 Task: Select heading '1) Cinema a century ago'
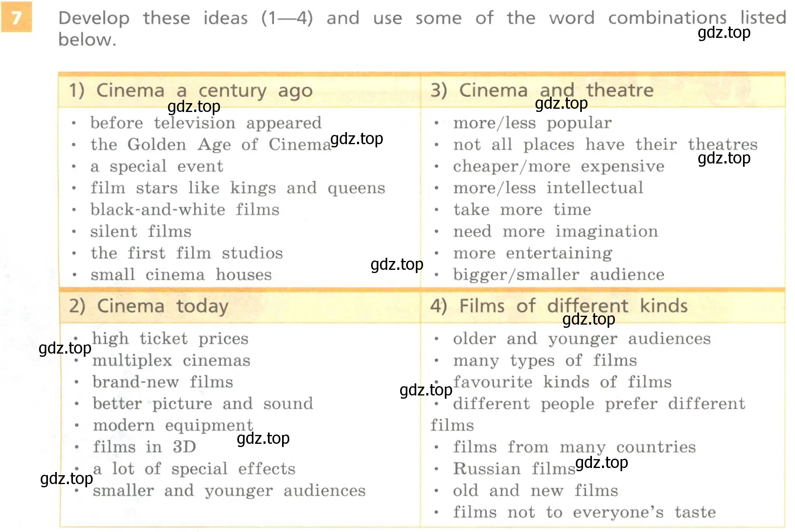tap(191, 91)
